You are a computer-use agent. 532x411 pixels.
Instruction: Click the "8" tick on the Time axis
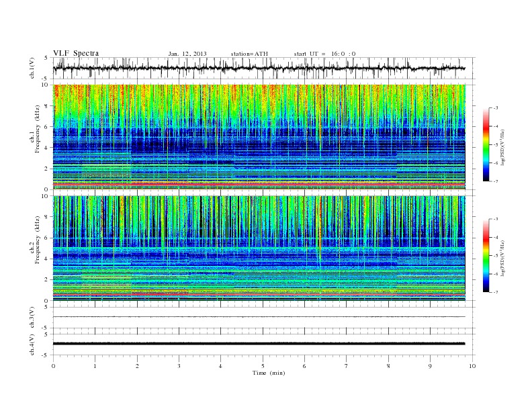point(388,366)
